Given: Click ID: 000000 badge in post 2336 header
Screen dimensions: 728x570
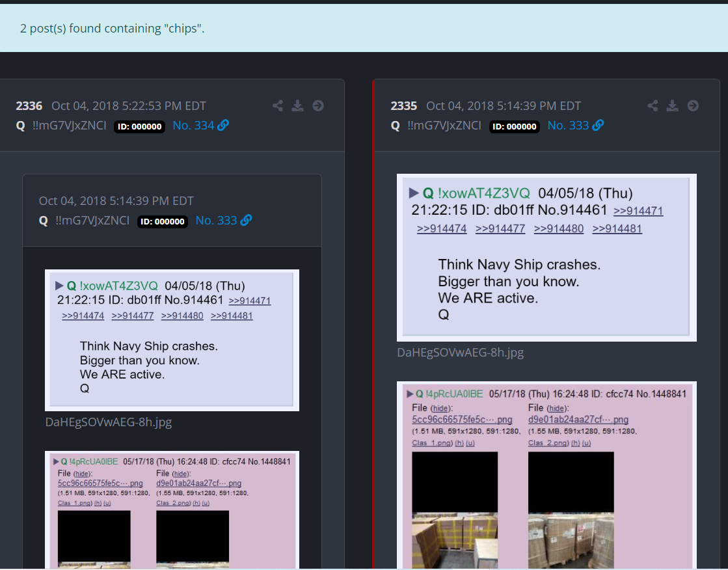Looking at the screenshot, I should coord(140,126).
